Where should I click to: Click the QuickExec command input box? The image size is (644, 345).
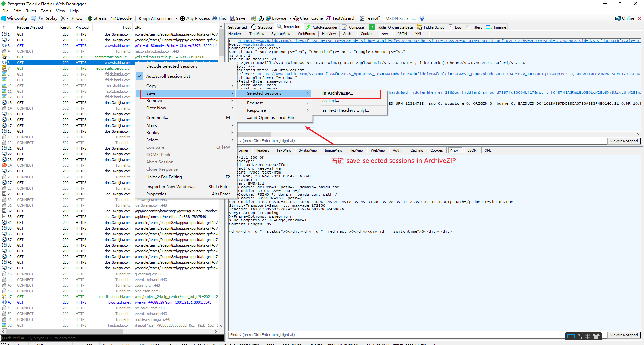tap(112, 338)
